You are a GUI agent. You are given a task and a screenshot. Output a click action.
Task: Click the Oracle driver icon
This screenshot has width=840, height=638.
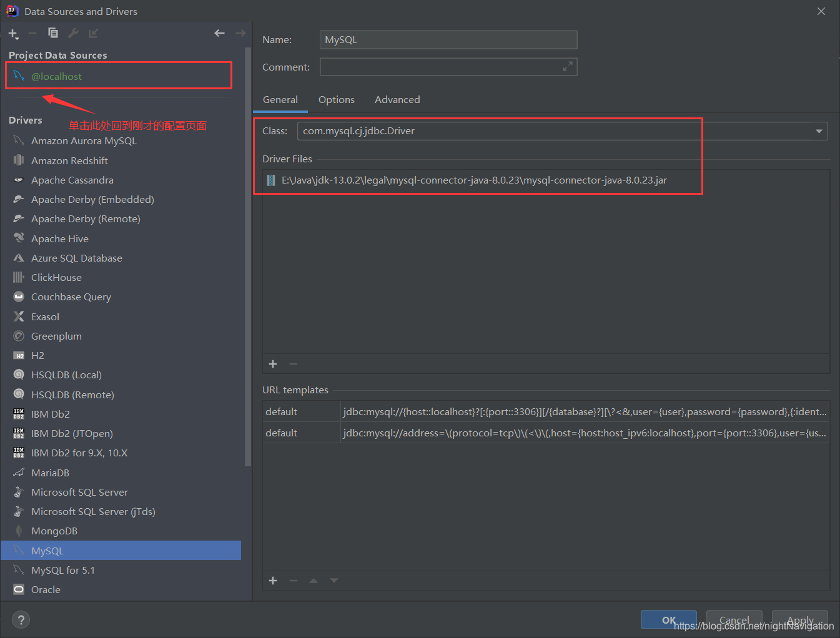[19, 589]
